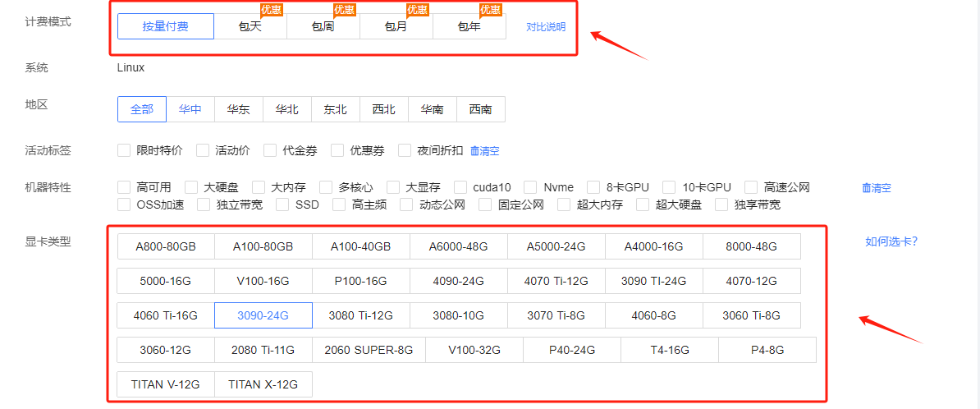Check the 大显存 checkbox
The height and width of the screenshot is (409, 980).
(393, 187)
